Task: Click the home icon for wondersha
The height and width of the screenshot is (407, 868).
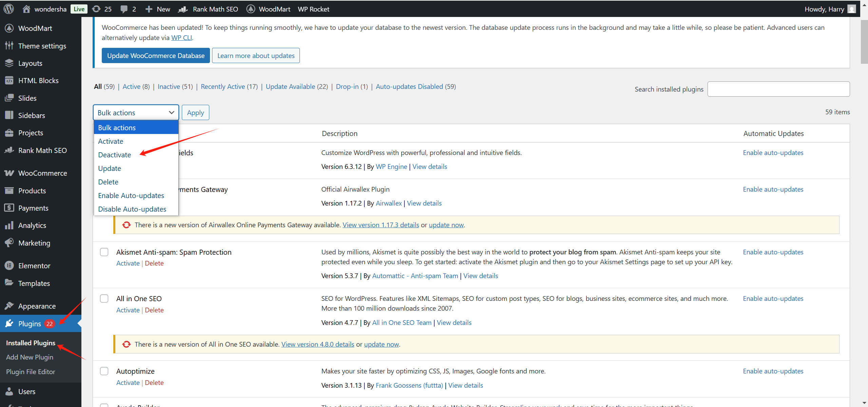Action: [26, 9]
